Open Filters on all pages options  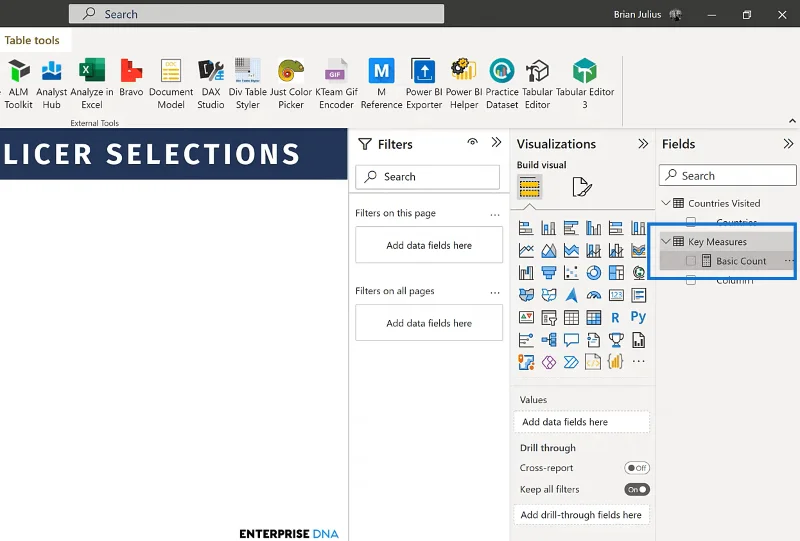[495, 293]
